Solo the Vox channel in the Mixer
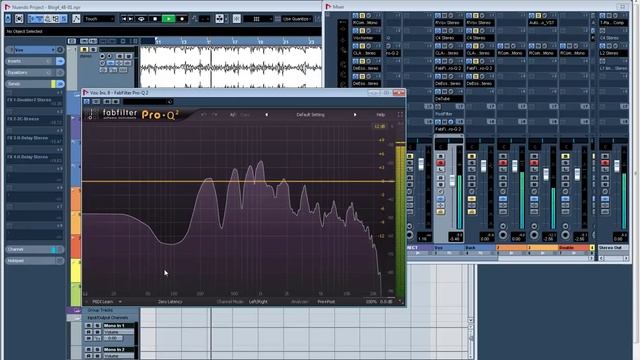640x360 pixels. coord(440,163)
